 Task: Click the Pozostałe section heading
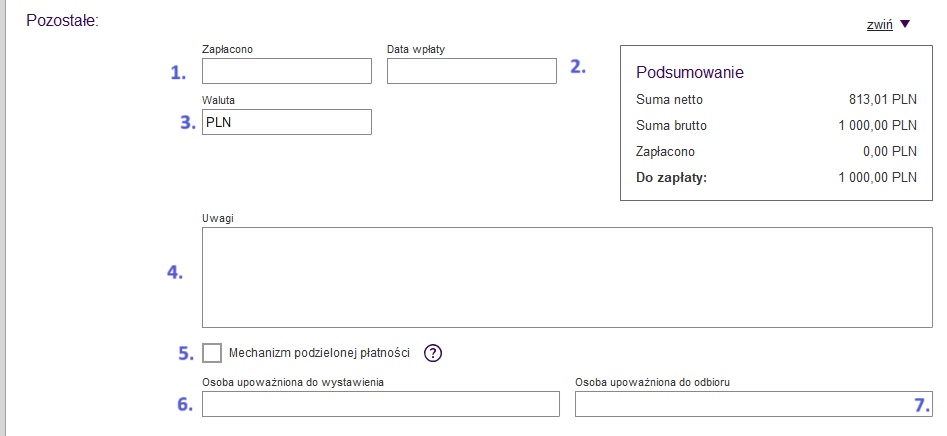click(63, 20)
